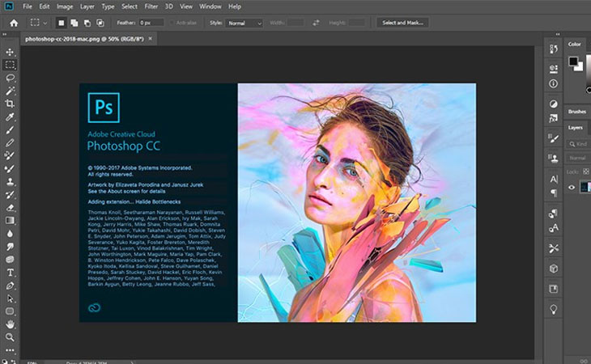
Task: Open the marquee tool preset picker arrow
Action: pyautogui.click(x=45, y=23)
